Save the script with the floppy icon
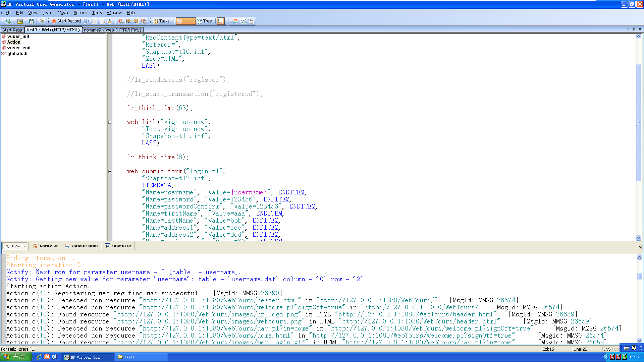644x362 pixels. (x=32, y=21)
